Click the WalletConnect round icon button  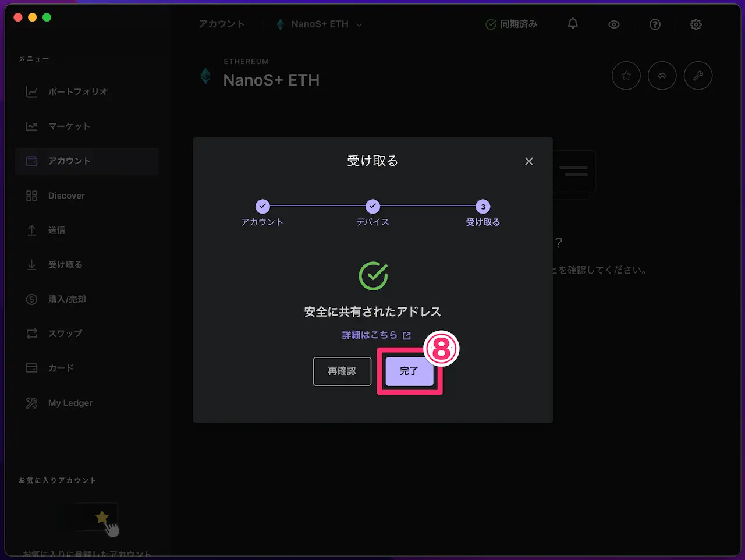[x=662, y=76]
